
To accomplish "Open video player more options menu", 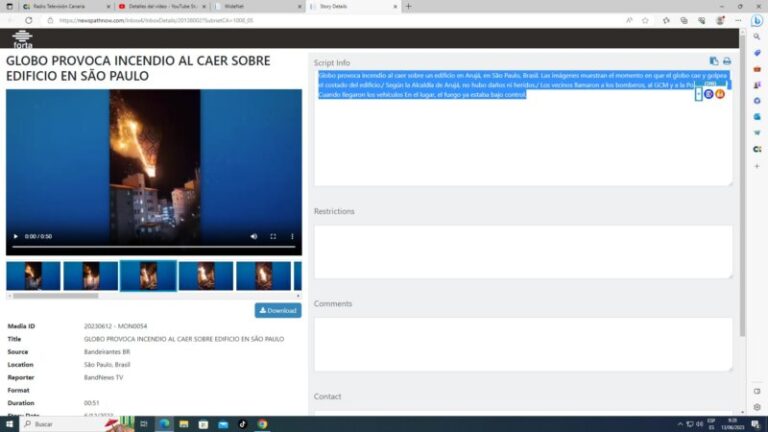I will 292,236.
